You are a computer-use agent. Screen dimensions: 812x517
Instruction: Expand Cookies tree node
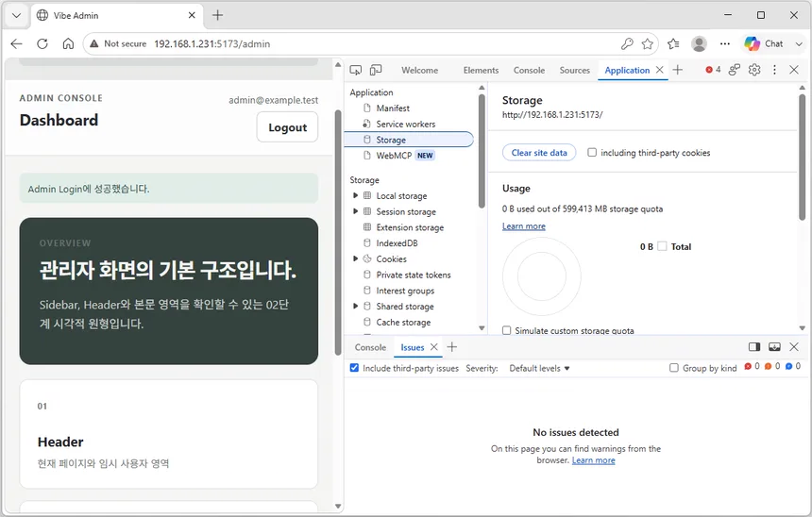point(355,258)
